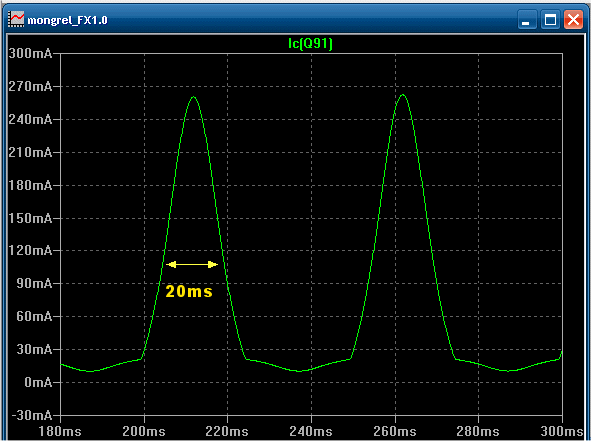The width and height of the screenshot is (591, 441).
Task: Click the 0mA vertical axis label
Action: 38,382
